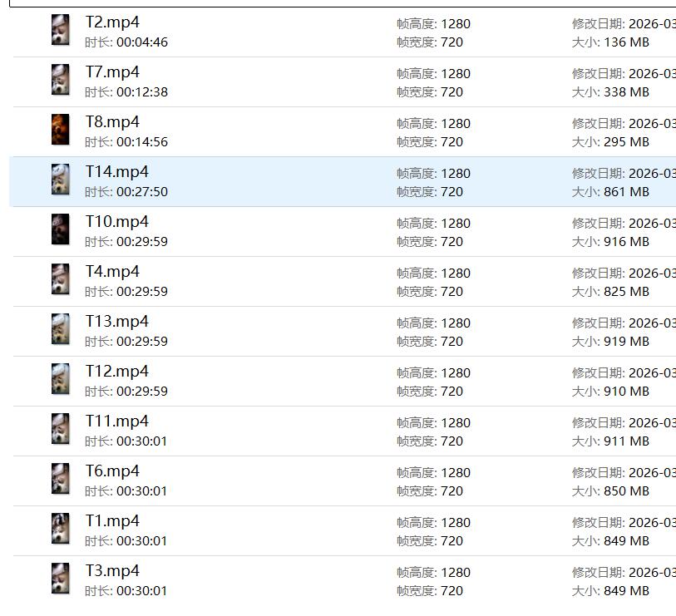
Task: Click the T1.mp4 video thumbnail
Action: [61, 529]
